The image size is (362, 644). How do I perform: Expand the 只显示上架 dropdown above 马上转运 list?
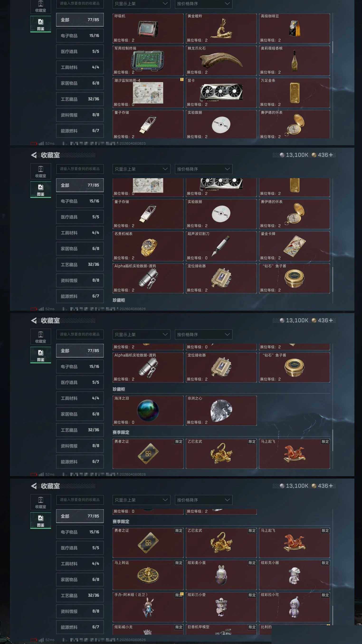141,500
